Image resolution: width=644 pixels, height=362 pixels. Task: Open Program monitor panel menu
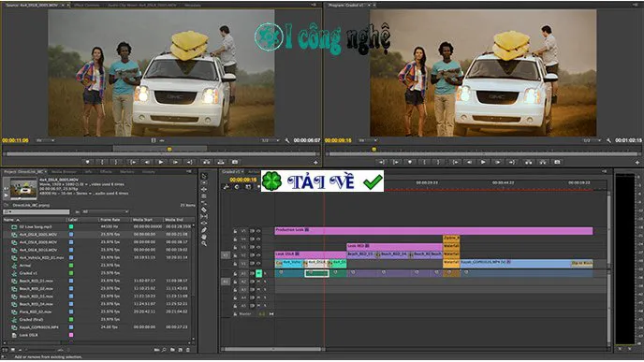pos(636,5)
